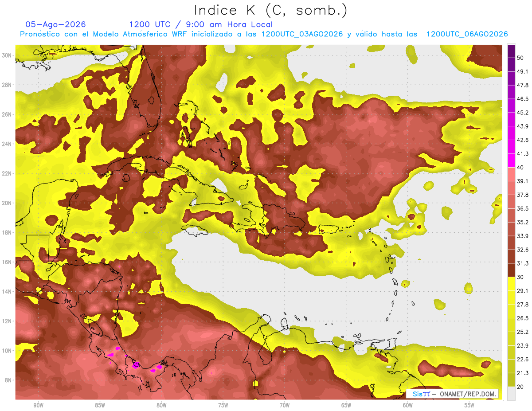The width and height of the screenshot is (532, 411).
Task: Click the gray legend band below 20
Action: point(511,394)
